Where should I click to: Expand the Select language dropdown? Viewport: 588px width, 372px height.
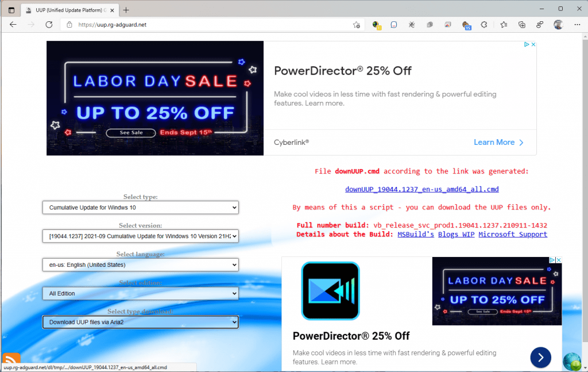140,265
